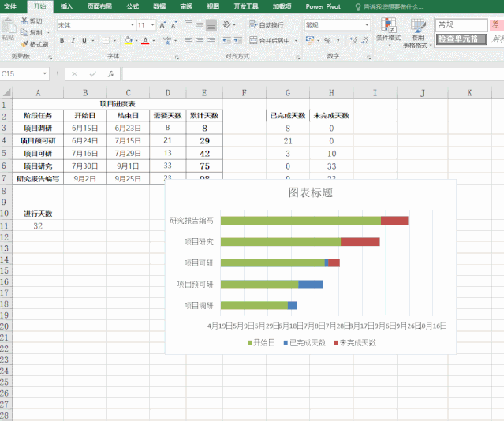Click the formula bar Cancel X button
Screen dimensions: 504x421
pos(74,74)
